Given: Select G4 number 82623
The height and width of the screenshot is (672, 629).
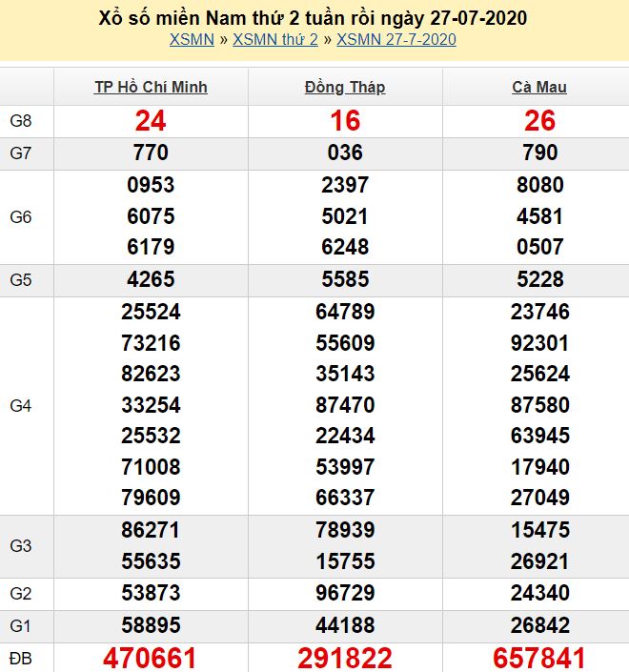Looking at the screenshot, I should click(x=151, y=374).
